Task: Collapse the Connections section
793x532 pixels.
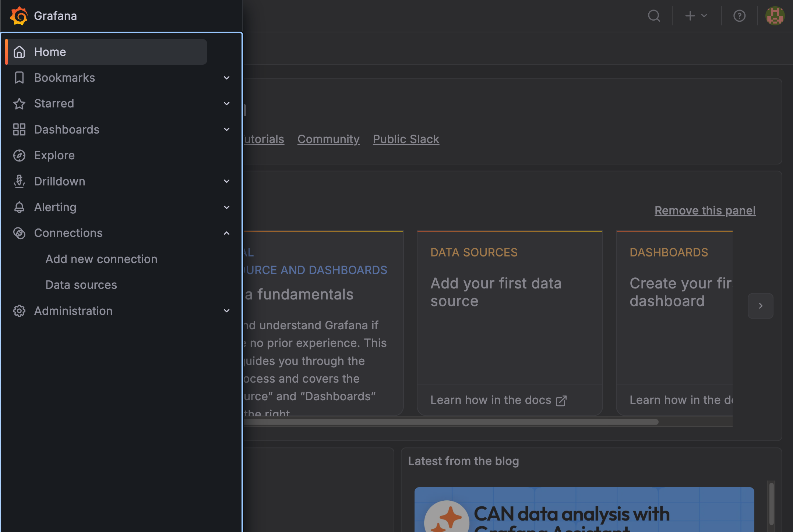Action: click(x=226, y=233)
